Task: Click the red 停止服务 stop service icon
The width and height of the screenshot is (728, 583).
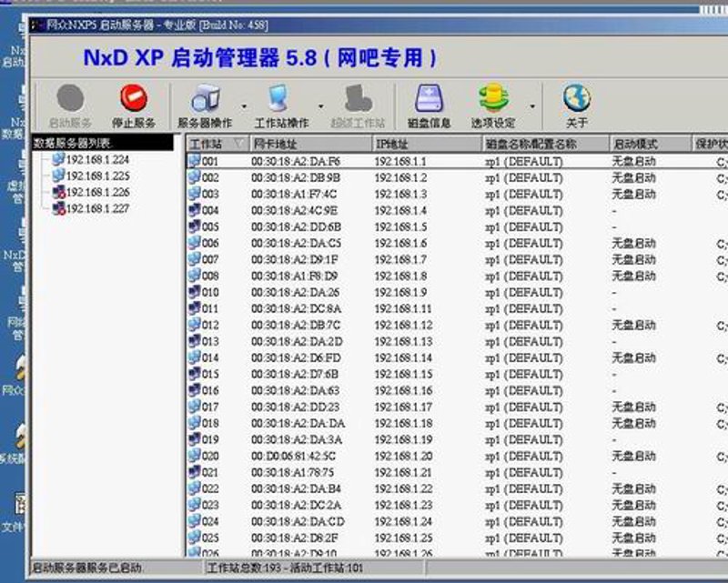Action: pos(134,97)
